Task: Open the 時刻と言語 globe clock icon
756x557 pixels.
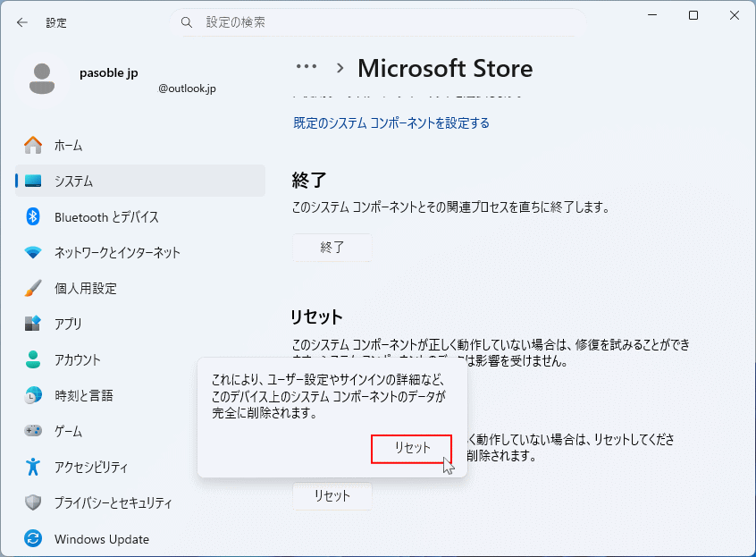Action: tap(33, 395)
